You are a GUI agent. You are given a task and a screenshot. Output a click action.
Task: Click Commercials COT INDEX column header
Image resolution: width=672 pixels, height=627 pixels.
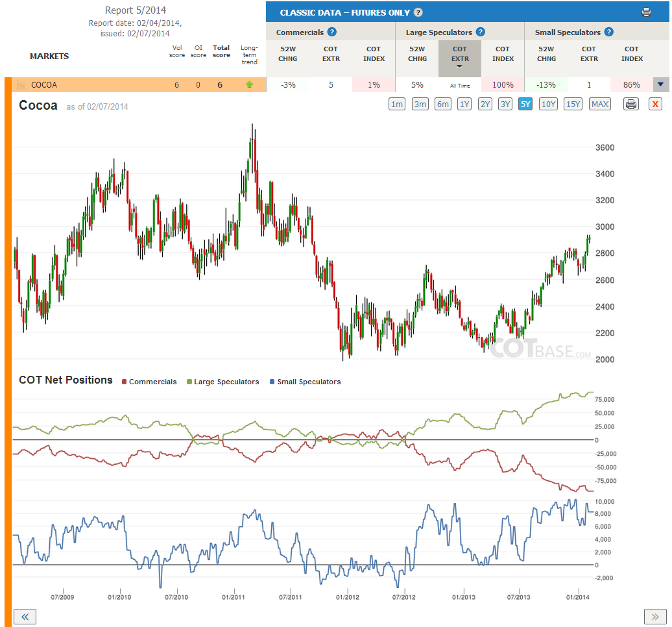tap(374, 54)
